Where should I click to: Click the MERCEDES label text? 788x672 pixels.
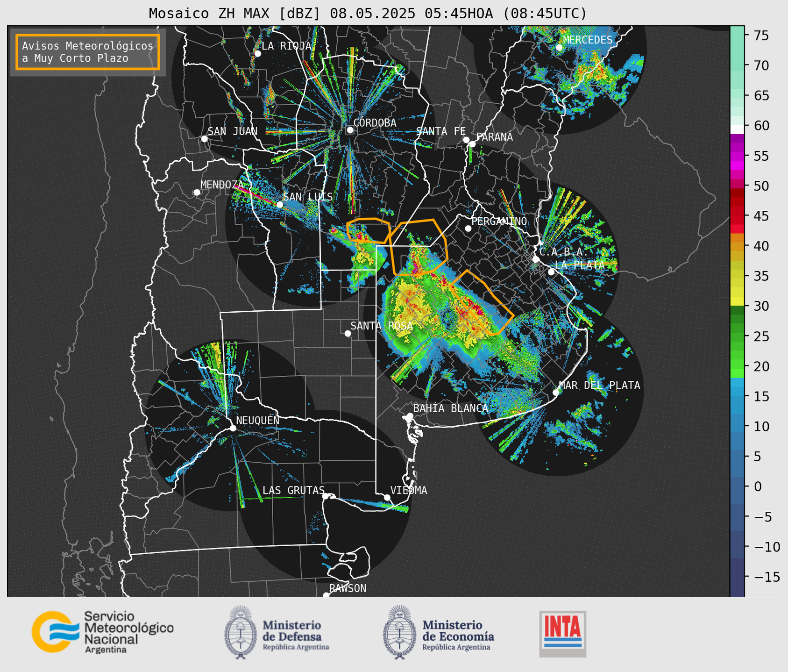pos(588,40)
